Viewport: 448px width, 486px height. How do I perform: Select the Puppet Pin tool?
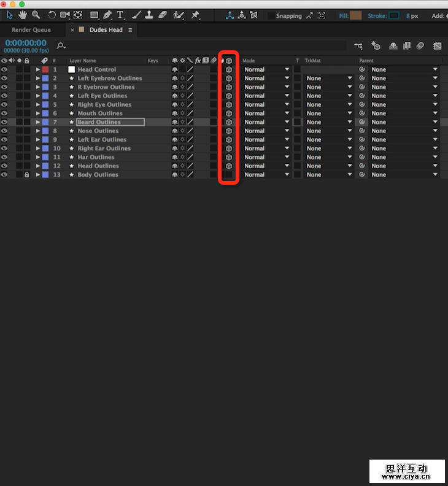195,15
